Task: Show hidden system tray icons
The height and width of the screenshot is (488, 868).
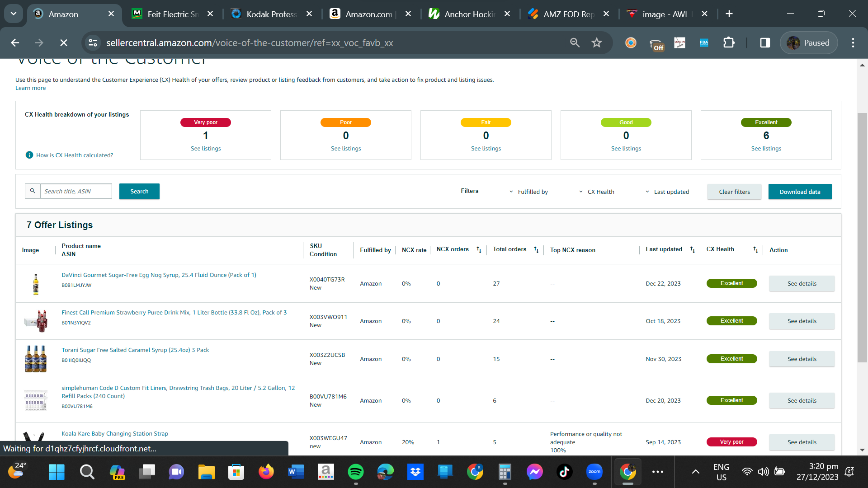Action: [696, 472]
